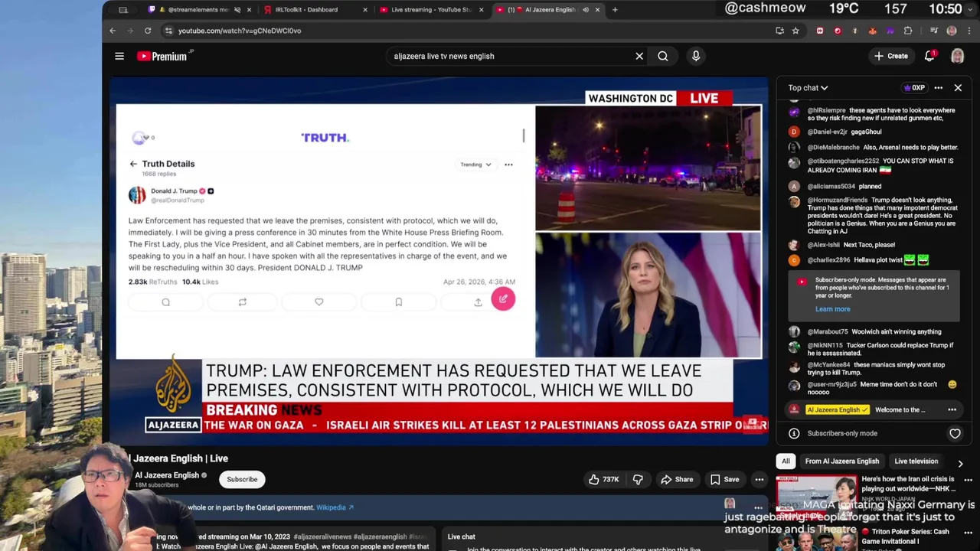View site information icon in address bar

point(168,31)
